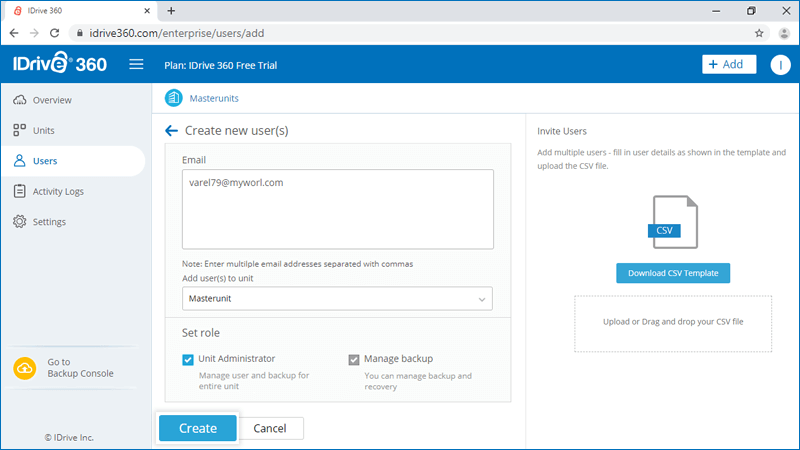800x450 pixels.
Task: Click the Masterunits building icon
Action: pos(173,98)
